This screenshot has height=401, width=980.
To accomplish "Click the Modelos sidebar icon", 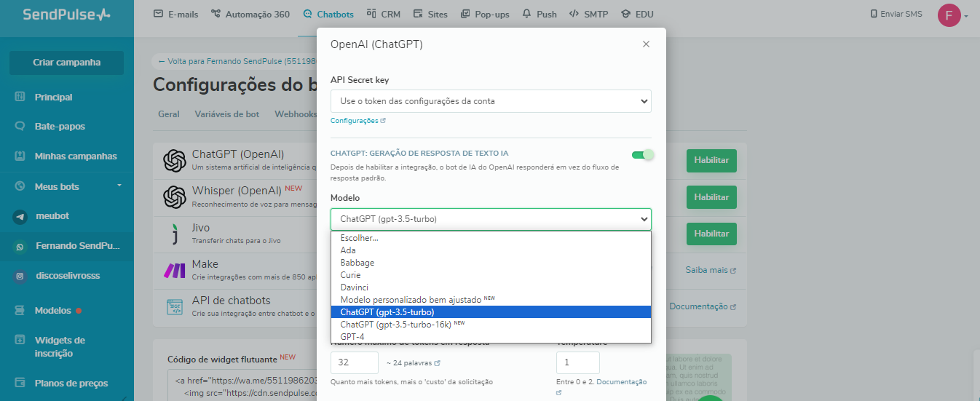I will pos(20,310).
